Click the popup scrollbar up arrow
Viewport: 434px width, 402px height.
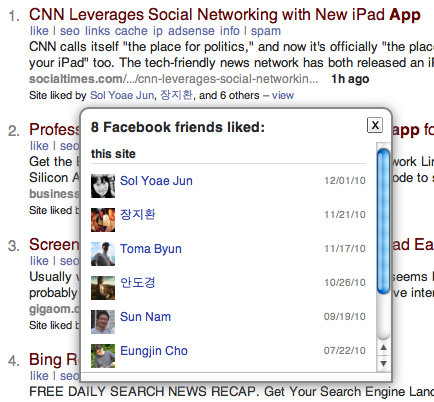[383, 348]
